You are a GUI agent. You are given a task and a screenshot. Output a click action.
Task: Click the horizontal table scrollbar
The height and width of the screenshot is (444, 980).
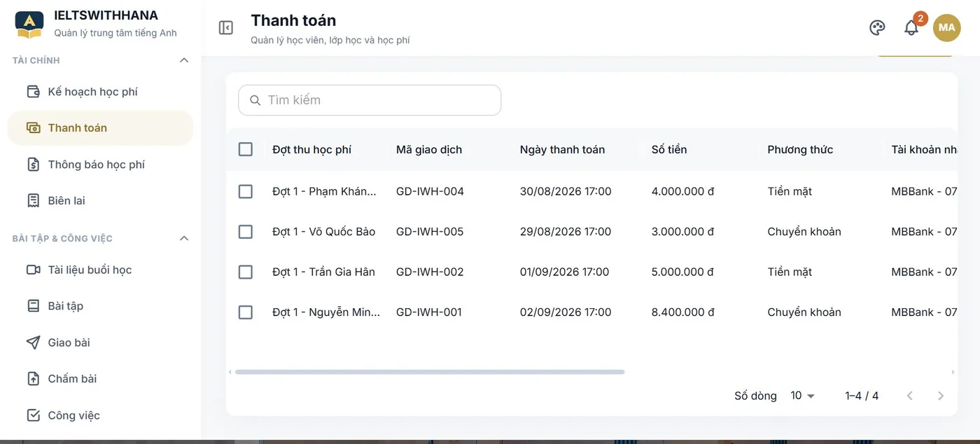430,372
